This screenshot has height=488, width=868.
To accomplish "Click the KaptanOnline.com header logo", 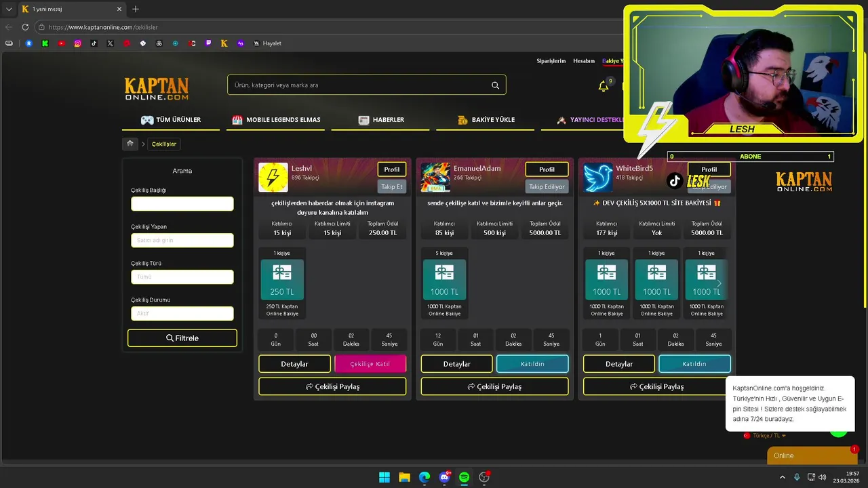I will pyautogui.click(x=156, y=89).
